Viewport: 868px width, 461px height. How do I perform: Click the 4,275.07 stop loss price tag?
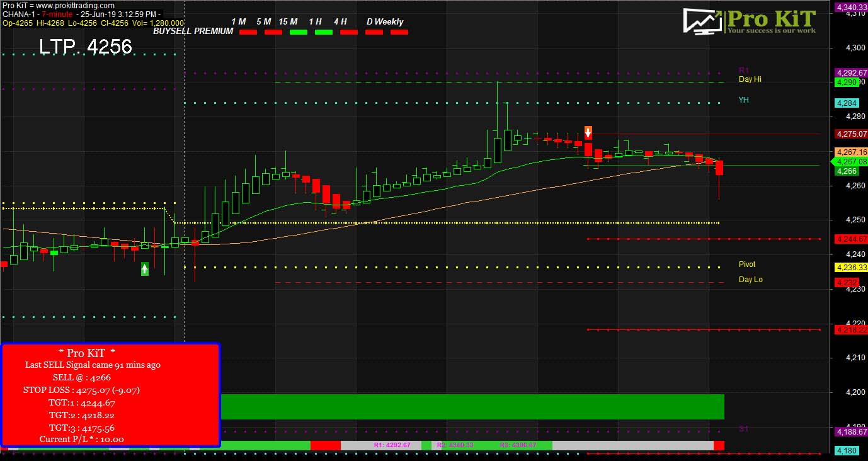pyautogui.click(x=850, y=134)
